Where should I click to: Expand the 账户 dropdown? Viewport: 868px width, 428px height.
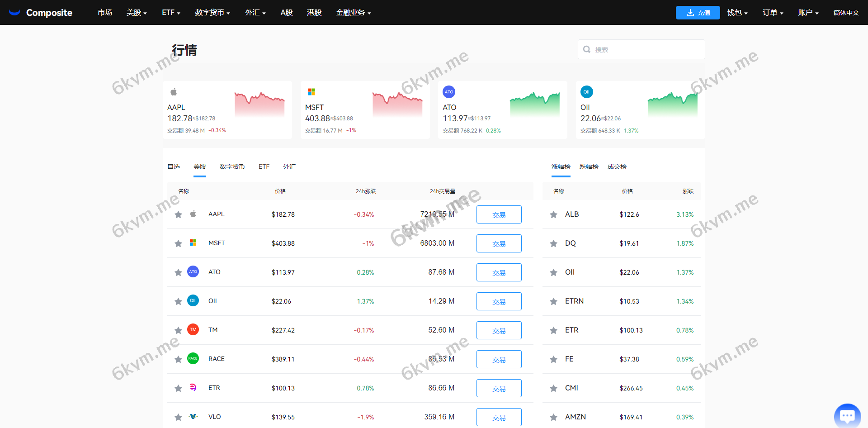pos(808,12)
